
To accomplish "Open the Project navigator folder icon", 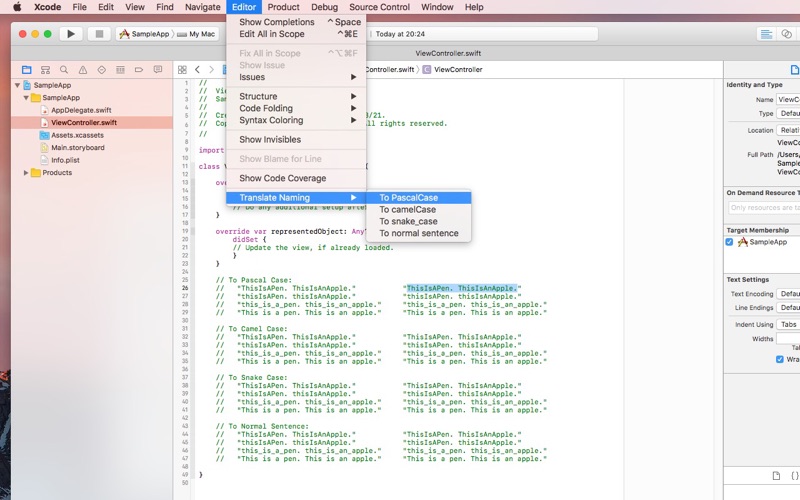I will [27, 70].
